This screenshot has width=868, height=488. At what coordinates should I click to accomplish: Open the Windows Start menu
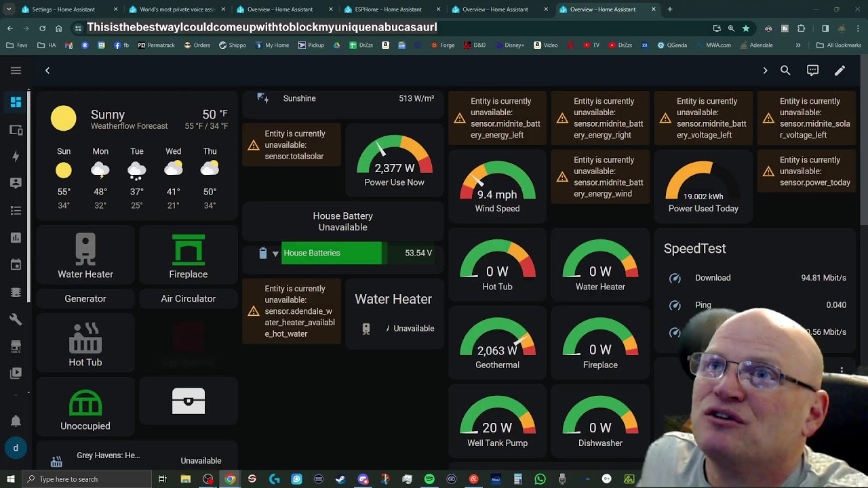10,479
